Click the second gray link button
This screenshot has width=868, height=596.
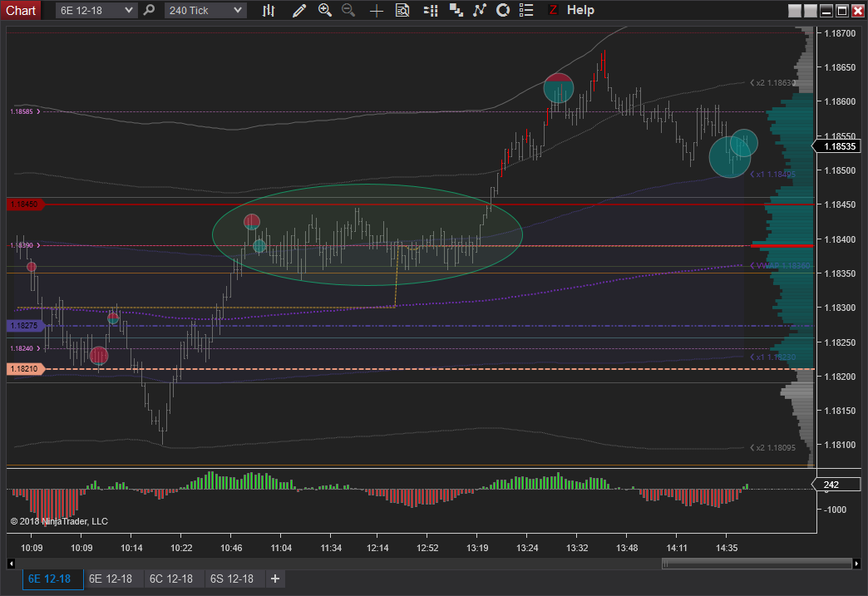(811, 11)
